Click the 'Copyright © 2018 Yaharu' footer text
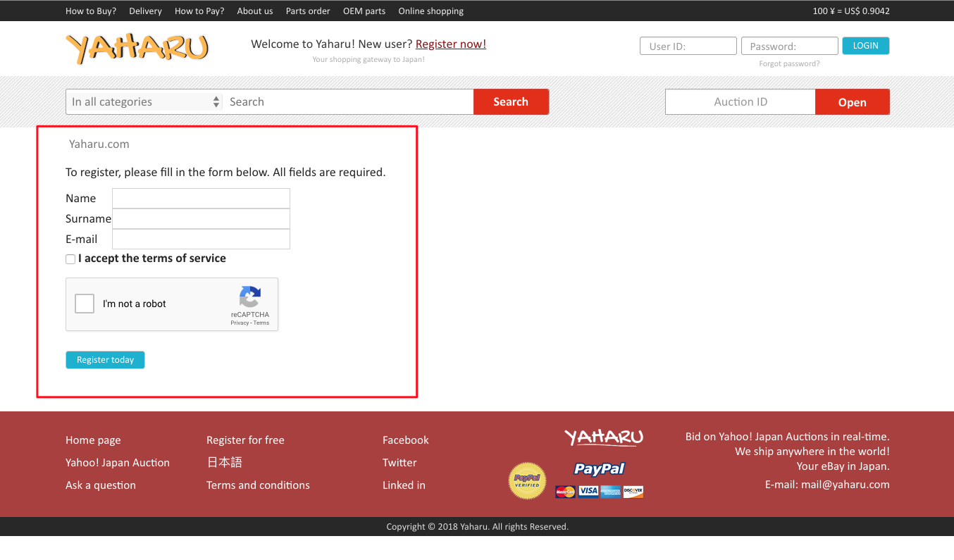 477,527
